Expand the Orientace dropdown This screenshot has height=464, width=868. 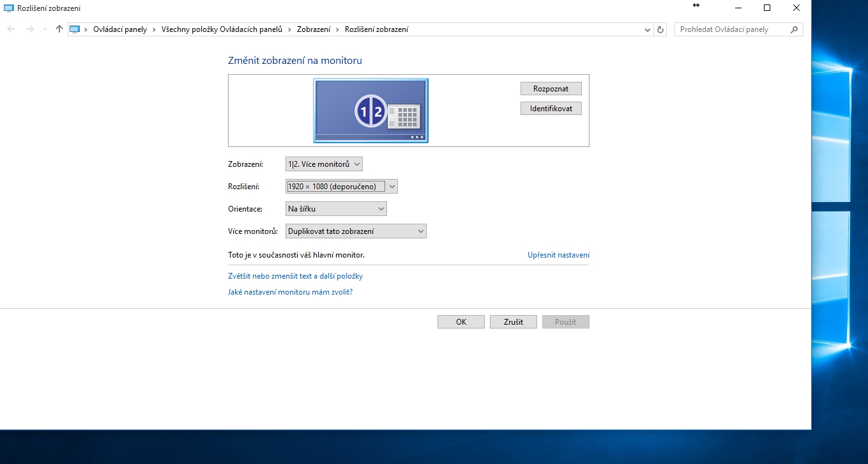(x=336, y=209)
